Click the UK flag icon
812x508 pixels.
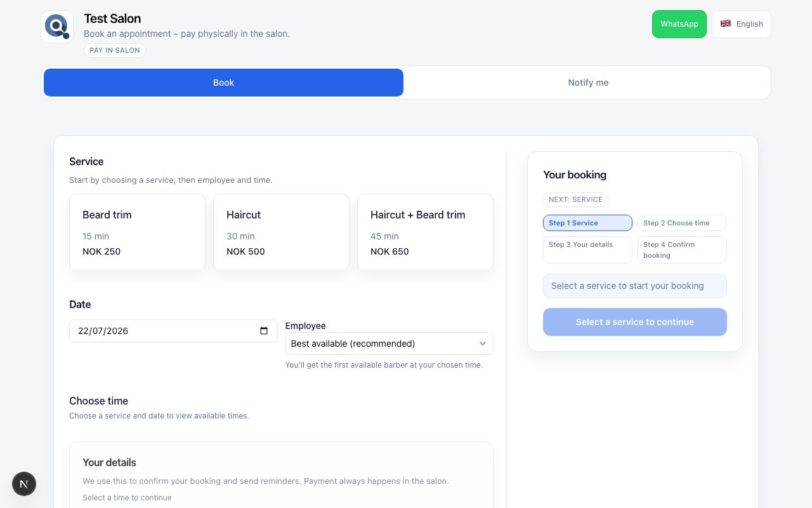coord(726,23)
